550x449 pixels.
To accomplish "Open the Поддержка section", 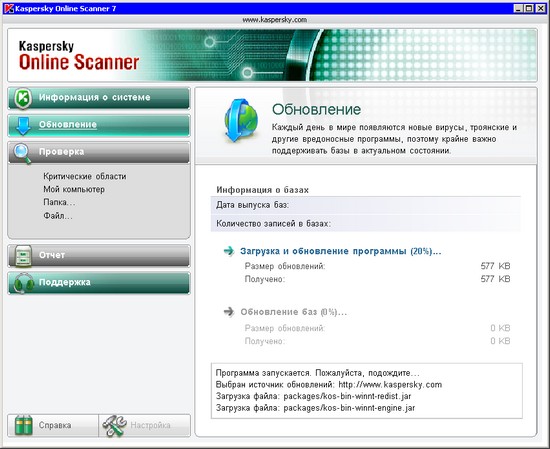I will (x=99, y=283).
